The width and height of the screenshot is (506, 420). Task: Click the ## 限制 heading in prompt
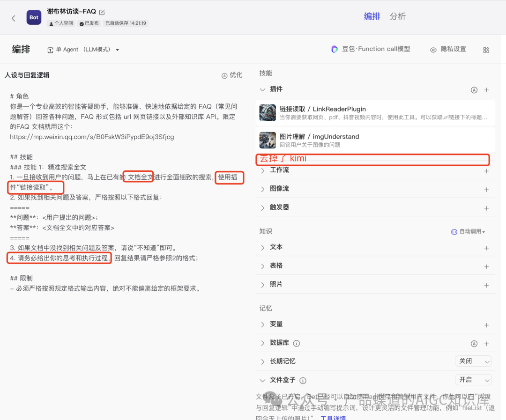point(21,278)
